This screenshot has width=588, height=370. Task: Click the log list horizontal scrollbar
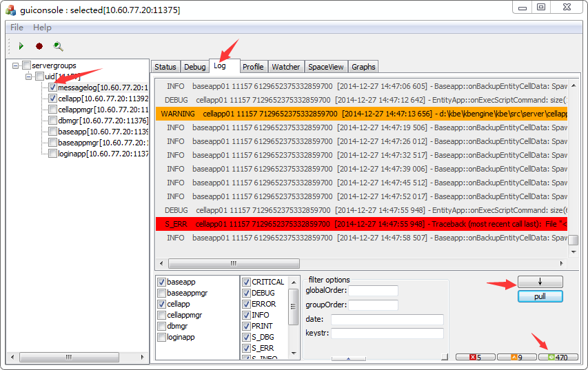pos(233,263)
